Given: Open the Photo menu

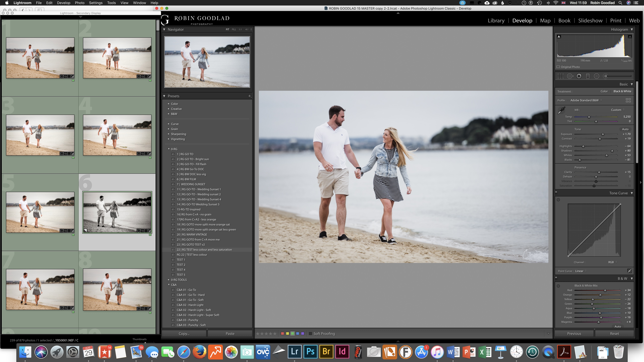Looking at the screenshot, I should pos(79,3).
